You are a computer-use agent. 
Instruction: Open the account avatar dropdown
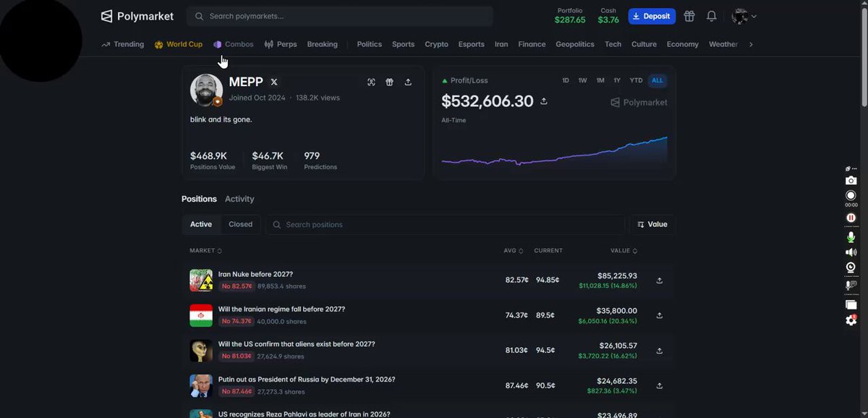pos(744,16)
